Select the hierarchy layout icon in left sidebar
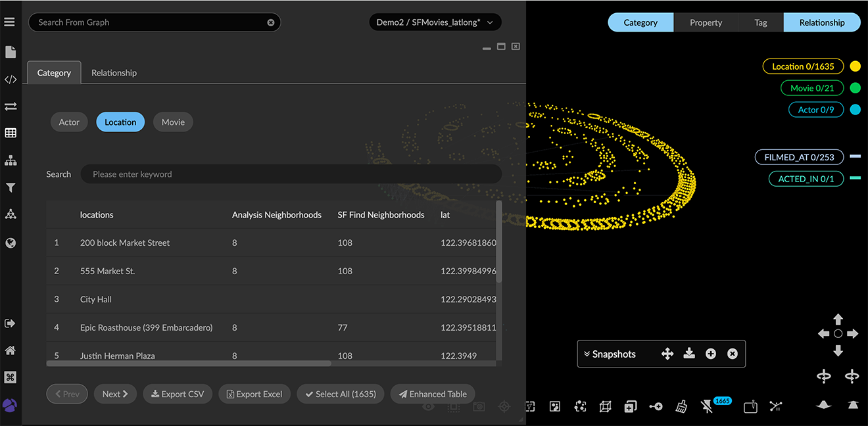 (x=11, y=160)
